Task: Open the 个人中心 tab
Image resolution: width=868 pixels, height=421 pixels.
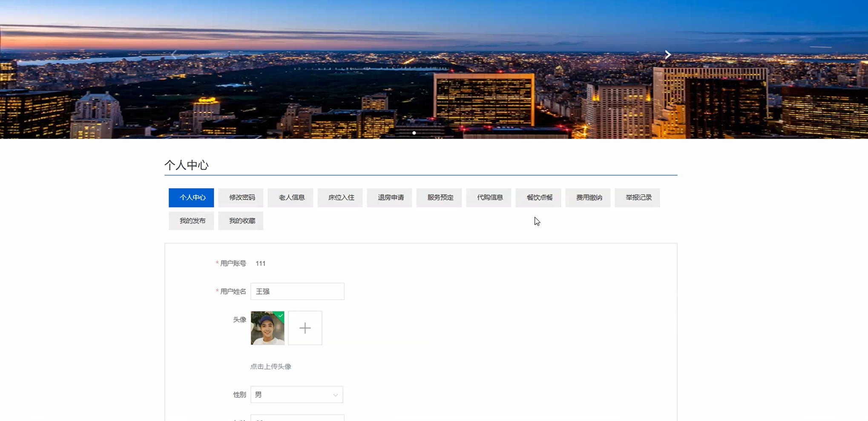Action: (191, 198)
